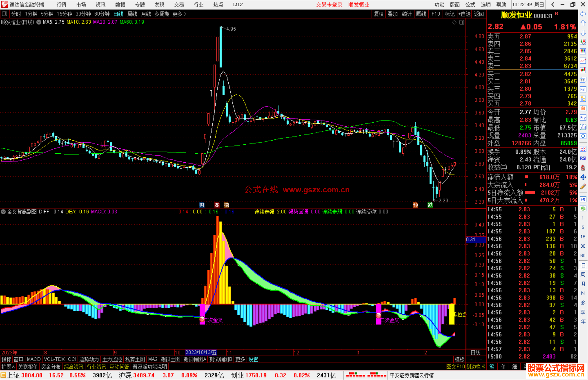Click the four-way move arrows icon
Screen dimensions: 588x380
pos(583,177)
